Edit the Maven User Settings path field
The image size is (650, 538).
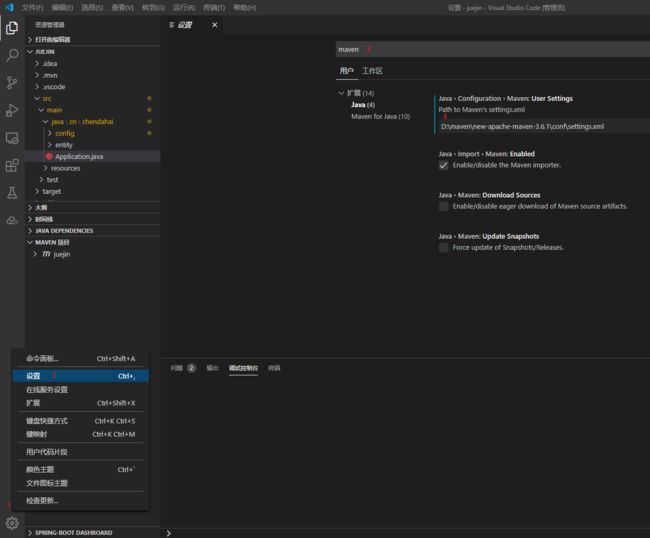pos(544,126)
